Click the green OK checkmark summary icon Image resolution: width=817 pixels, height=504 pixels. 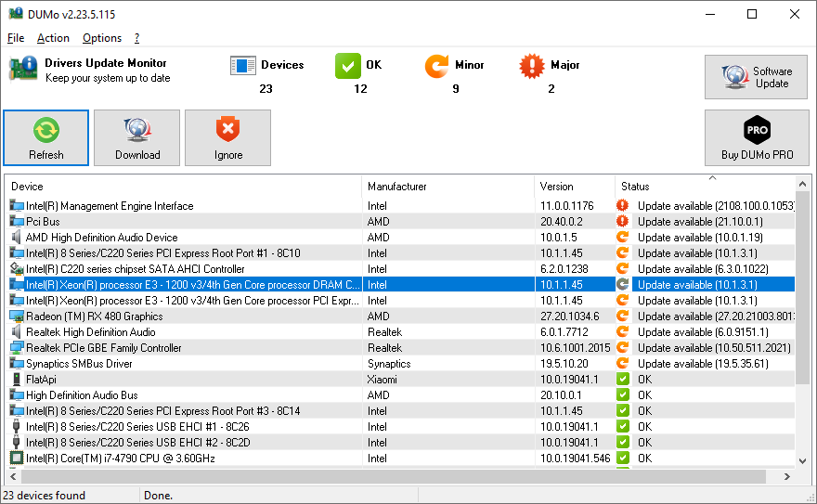[347, 66]
